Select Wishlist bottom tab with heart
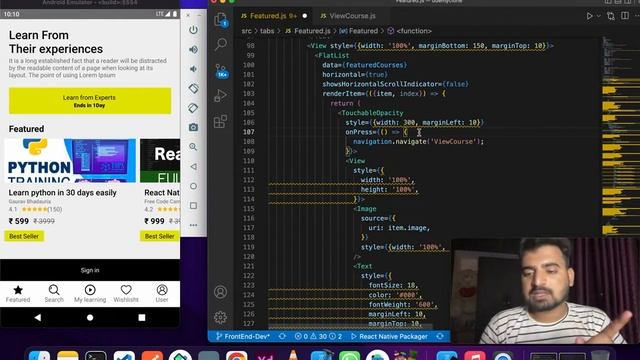Image resolution: width=640 pixels, height=360 pixels. 126,293
